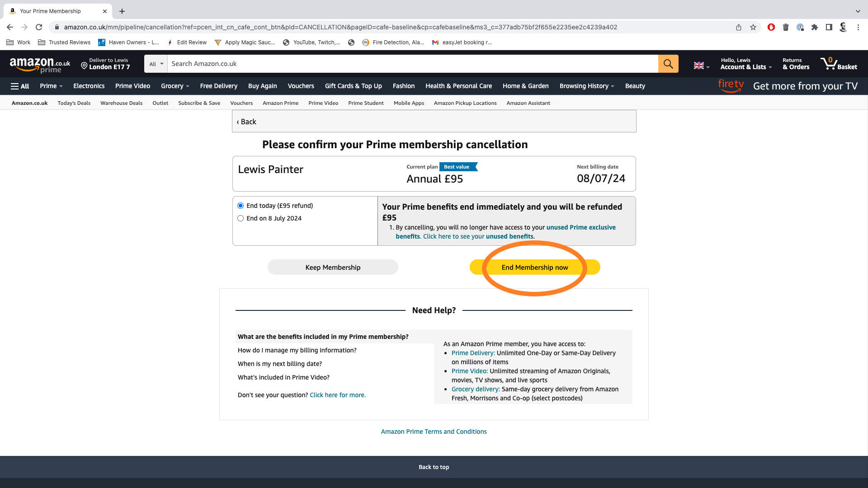Image resolution: width=868 pixels, height=488 pixels.
Task: Open the Chrome profile avatar icon
Action: tap(844, 27)
